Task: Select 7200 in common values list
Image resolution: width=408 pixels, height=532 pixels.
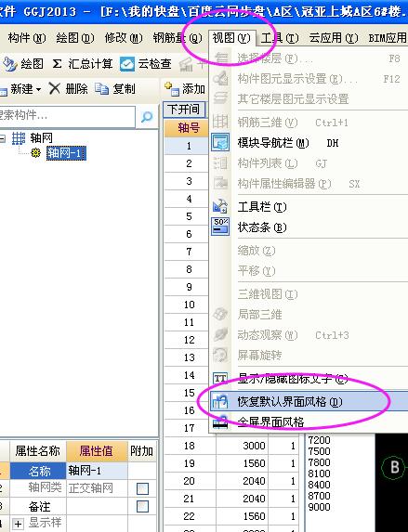Action: pyautogui.click(x=319, y=440)
